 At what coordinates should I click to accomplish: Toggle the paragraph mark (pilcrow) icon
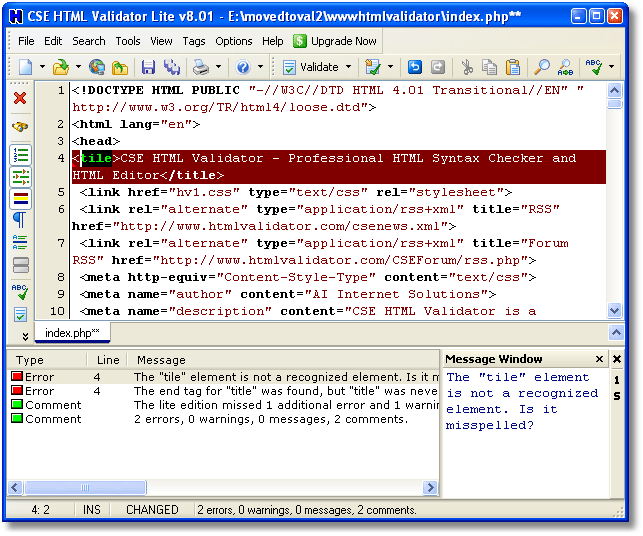click(x=20, y=220)
